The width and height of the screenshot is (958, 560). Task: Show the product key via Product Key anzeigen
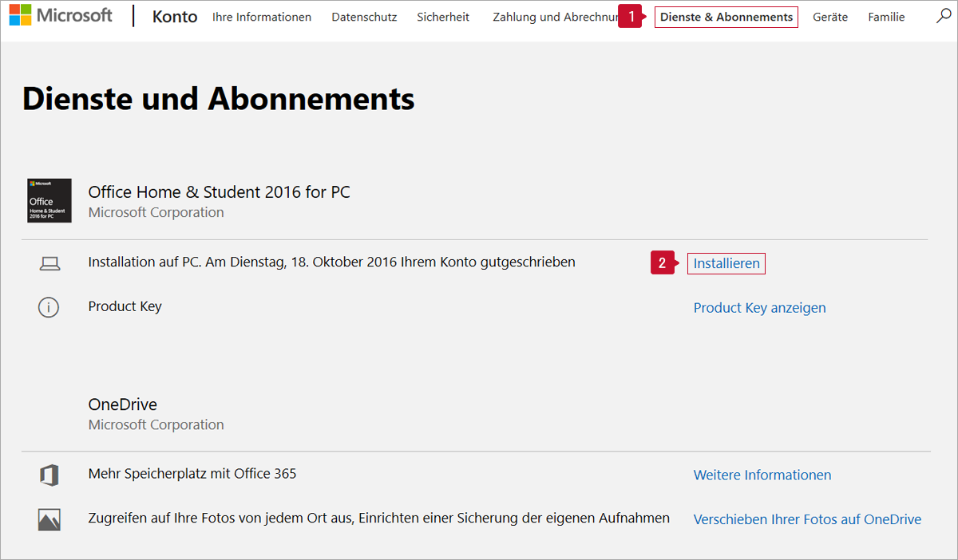pos(759,308)
